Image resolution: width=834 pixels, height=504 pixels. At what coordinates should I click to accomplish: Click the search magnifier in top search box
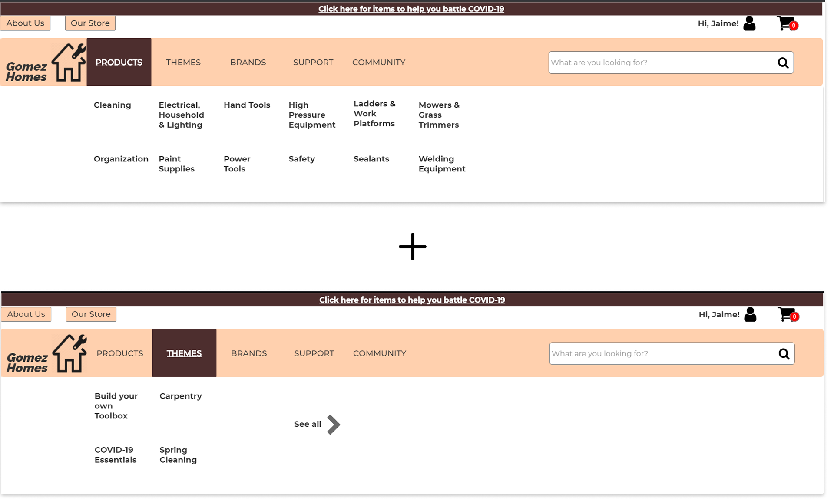tap(783, 63)
